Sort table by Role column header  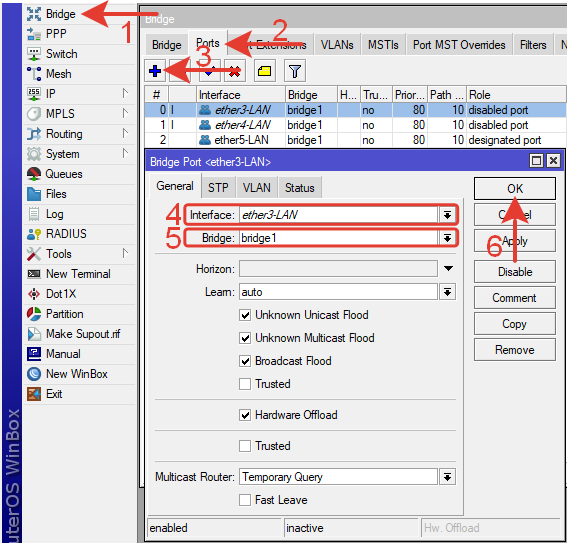coord(516,95)
